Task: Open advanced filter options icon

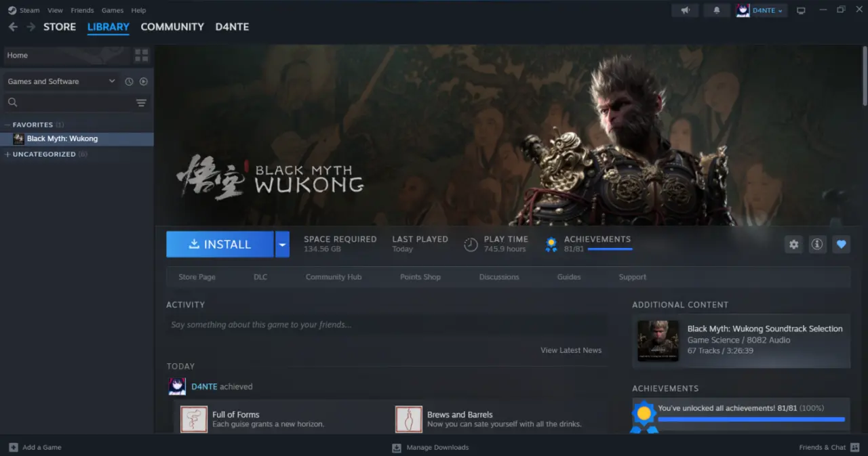Action: click(141, 103)
